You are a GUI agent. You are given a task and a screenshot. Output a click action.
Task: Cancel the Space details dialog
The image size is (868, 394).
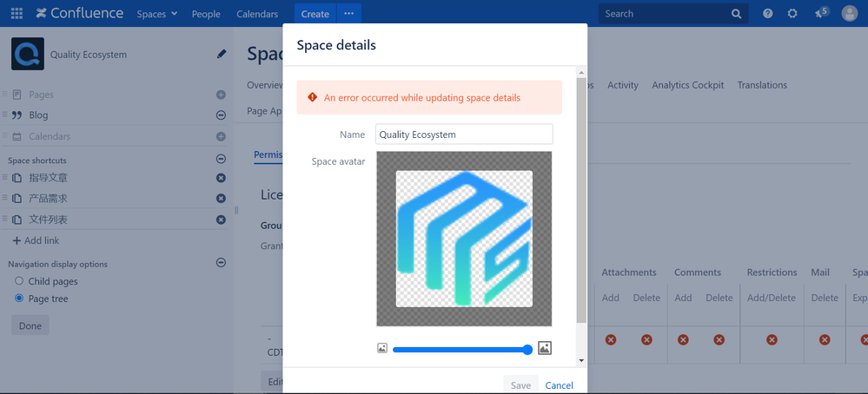(559, 385)
